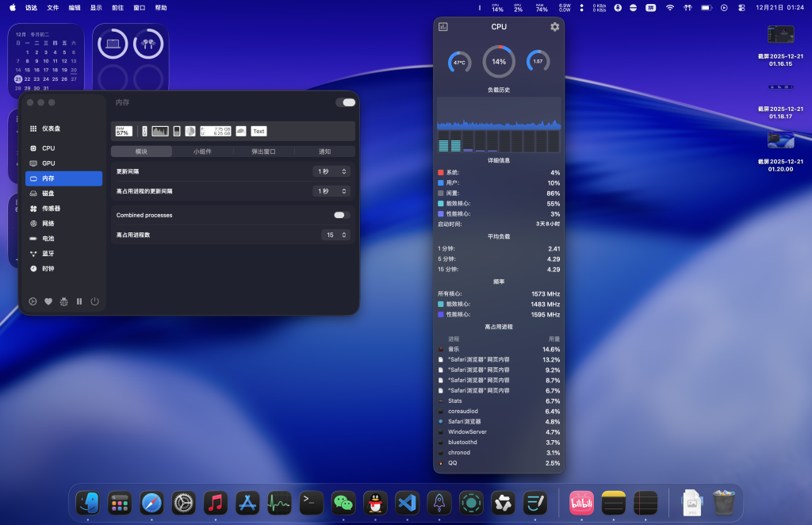Open macOS Control Center in menu bar
The height and width of the screenshot is (525, 812).
741,7
